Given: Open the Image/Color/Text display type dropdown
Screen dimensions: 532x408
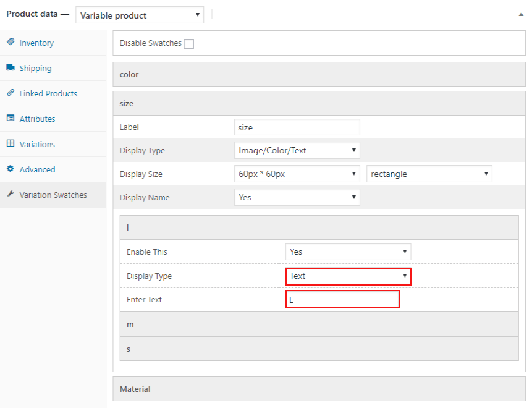Looking at the screenshot, I should pos(297,150).
